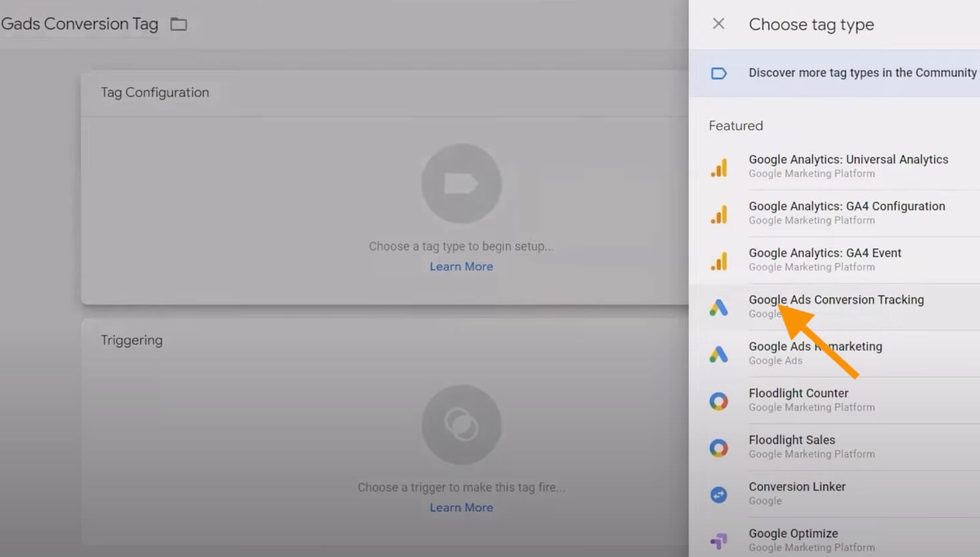Viewport: 980px width, 557px height.
Task: Click Learn More under Triggering
Action: (x=461, y=508)
